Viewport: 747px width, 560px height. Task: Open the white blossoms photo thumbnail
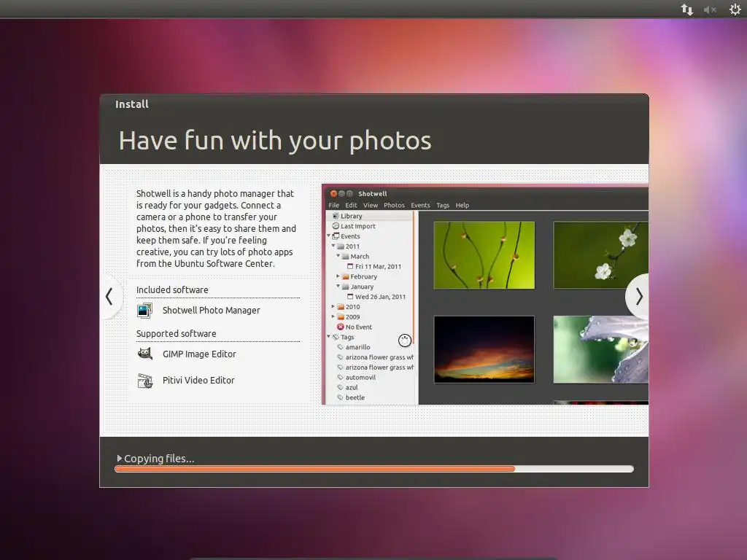click(x=601, y=255)
